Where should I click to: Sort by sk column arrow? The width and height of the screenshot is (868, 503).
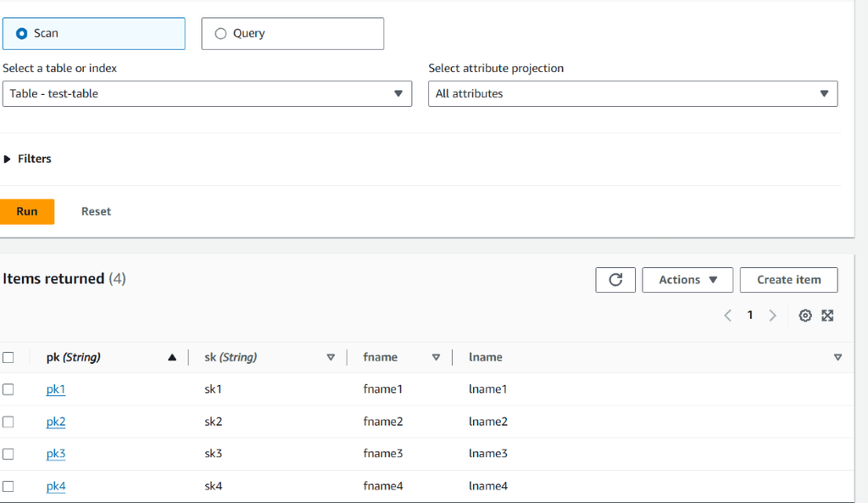pyautogui.click(x=331, y=358)
